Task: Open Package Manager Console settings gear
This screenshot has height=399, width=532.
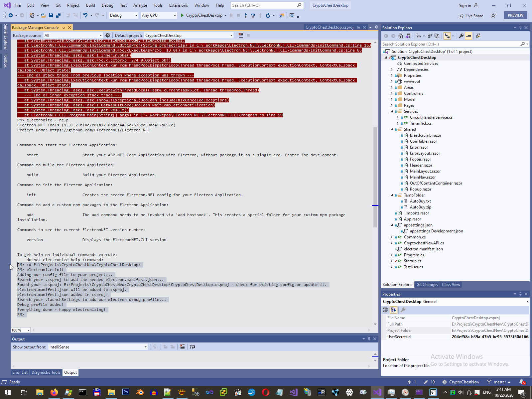Action: point(108,35)
